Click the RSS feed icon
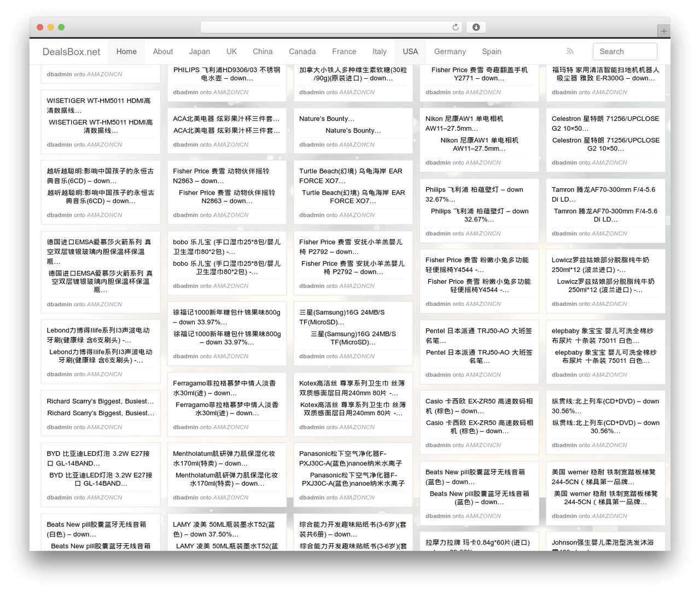The height and width of the screenshot is (593, 700). 570,51
